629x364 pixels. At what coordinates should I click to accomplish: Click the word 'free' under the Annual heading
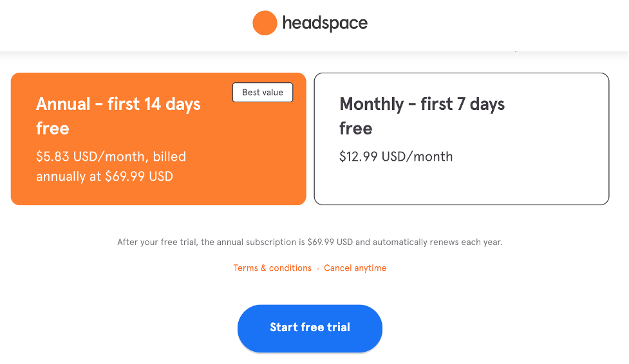53,128
